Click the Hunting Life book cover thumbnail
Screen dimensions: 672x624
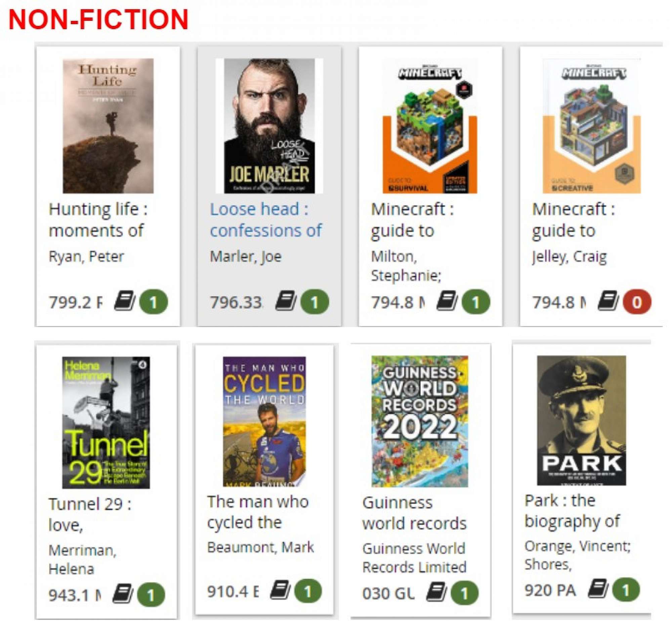(108, 126)
